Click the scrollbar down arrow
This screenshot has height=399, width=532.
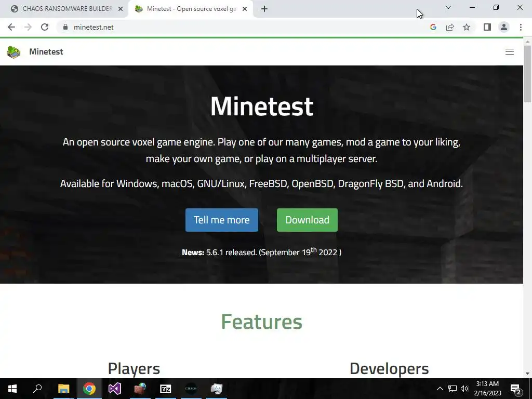point(527,373)
